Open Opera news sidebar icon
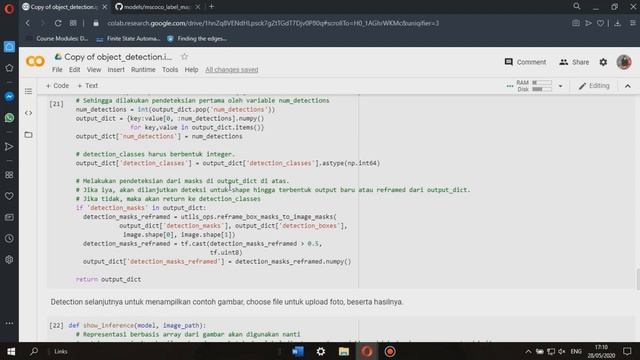The image size is (640, 360). 9,217
